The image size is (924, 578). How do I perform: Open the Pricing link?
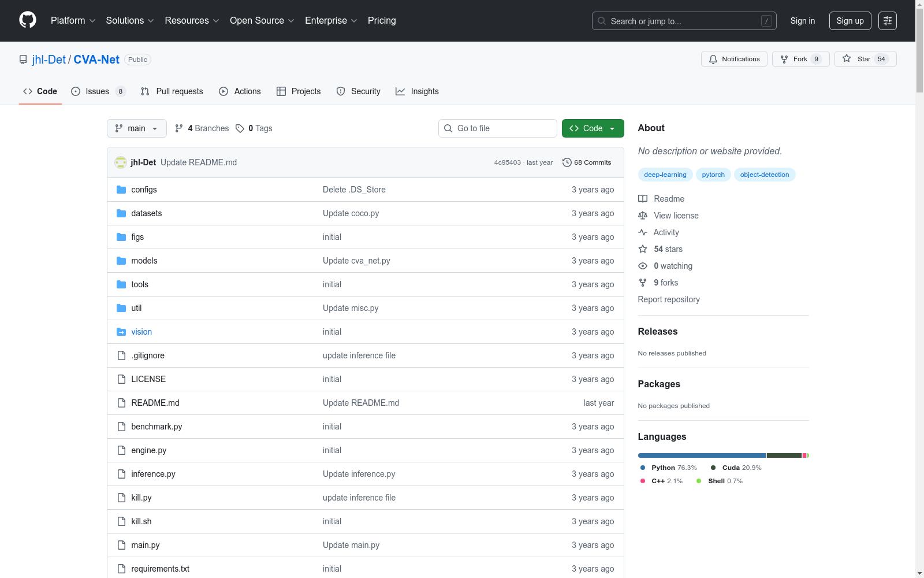click(x=382, y=21)
